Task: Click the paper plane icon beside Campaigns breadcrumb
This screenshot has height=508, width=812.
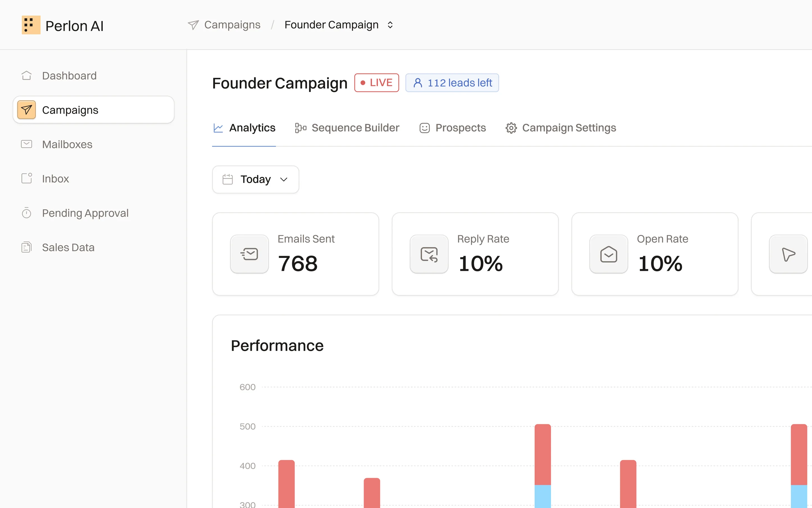Action: click(x=193, y=25)
